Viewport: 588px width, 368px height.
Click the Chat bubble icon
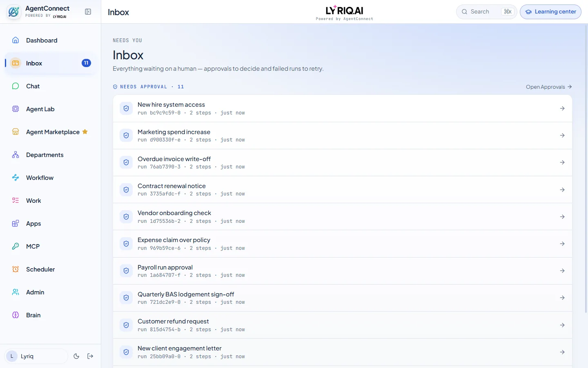(16, 86)
